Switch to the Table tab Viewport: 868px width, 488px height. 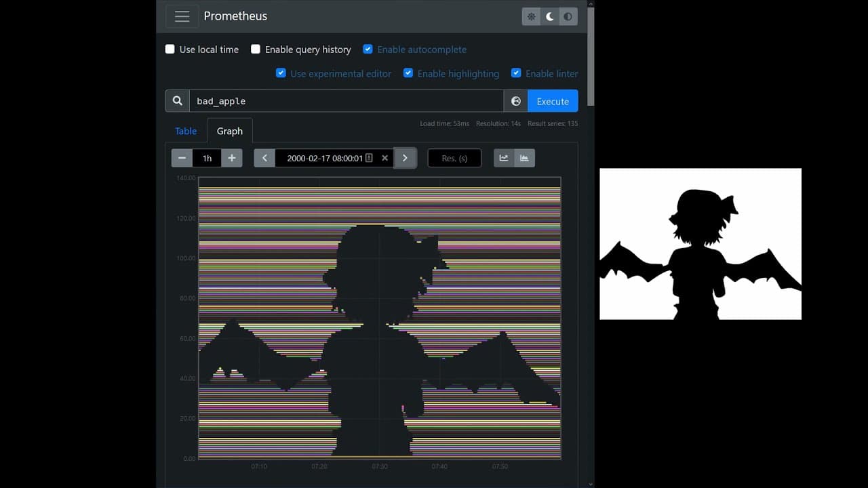(x=186, y=131)
